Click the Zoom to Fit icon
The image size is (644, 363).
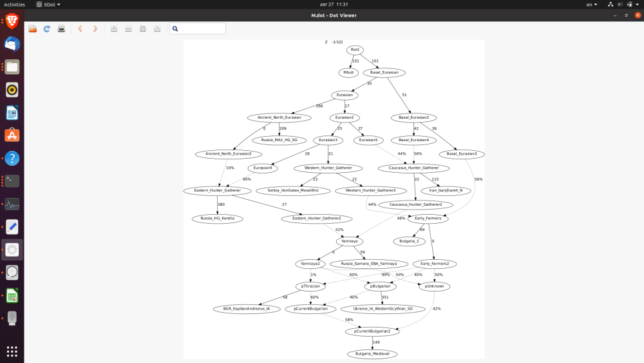point(142,28)
